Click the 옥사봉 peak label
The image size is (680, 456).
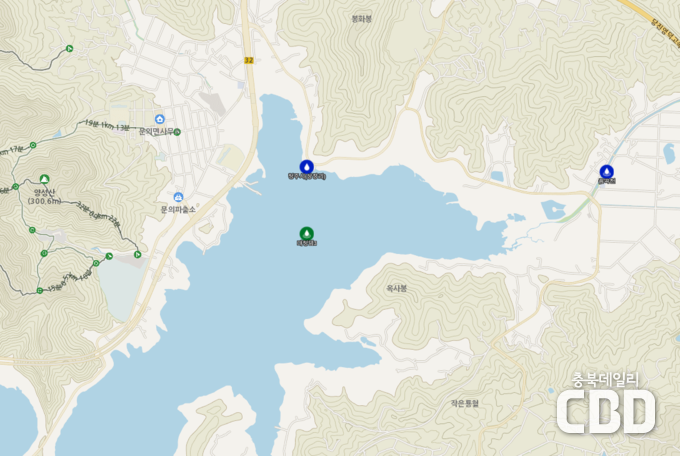tap(397, 288)
